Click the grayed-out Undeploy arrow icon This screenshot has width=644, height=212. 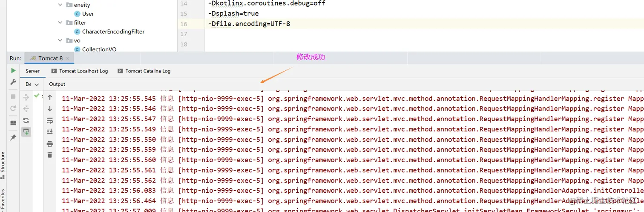(x=26, y=109)
